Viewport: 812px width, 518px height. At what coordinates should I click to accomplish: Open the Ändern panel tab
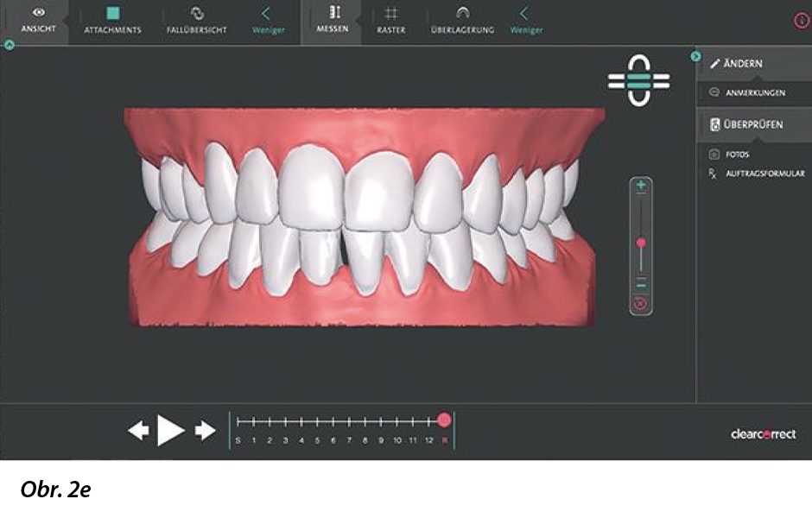point(742,64)
